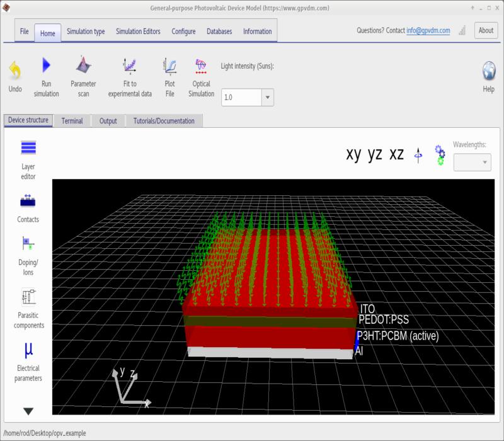The image size is (504, 441).
Task: Open the Light intensity dropdown arrow
Action: tap(267, 98)
